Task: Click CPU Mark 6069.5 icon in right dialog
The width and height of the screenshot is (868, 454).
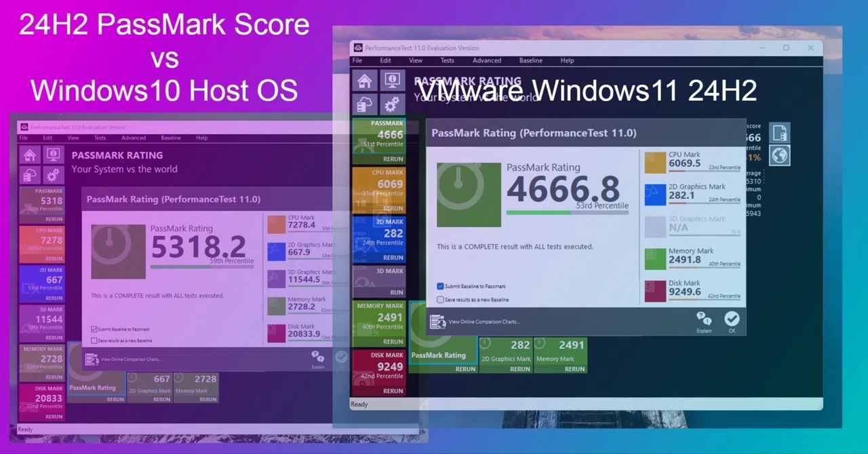Action: [655, 163]
